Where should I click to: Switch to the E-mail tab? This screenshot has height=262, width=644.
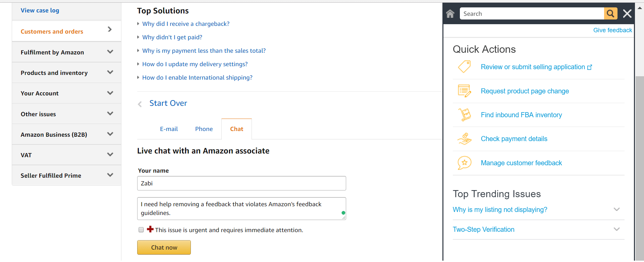click(169, 129)
